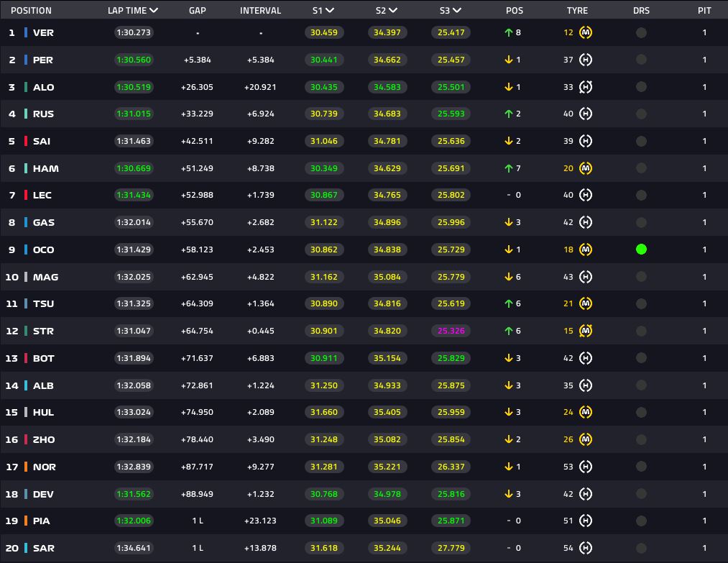
Task: Click the GAP column header
Action: [x=197, y=11]
